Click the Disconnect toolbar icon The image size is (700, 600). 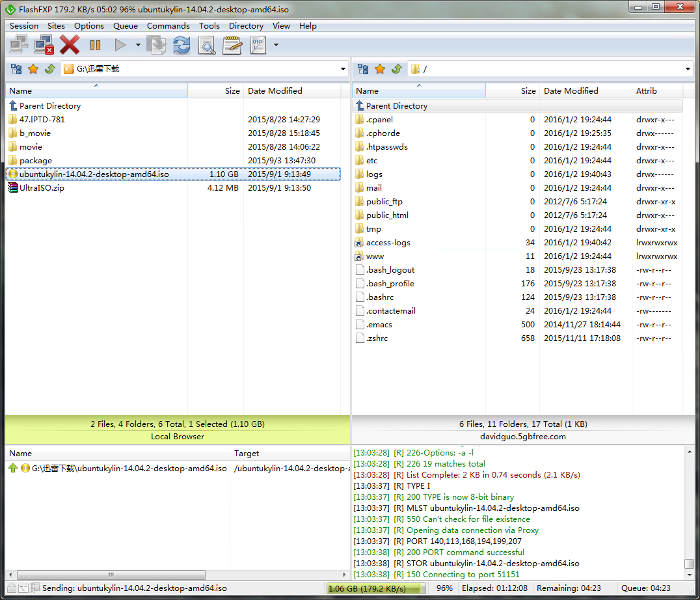44,45
